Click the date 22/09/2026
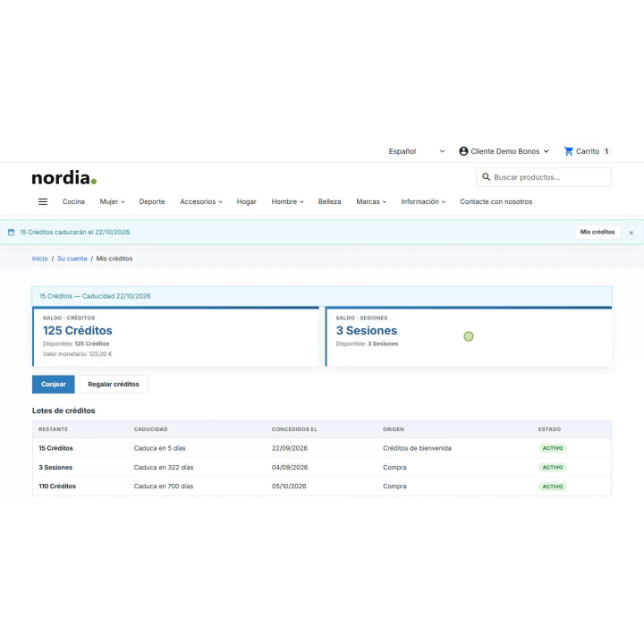The image size is (644, 644). tap(290, 448)
